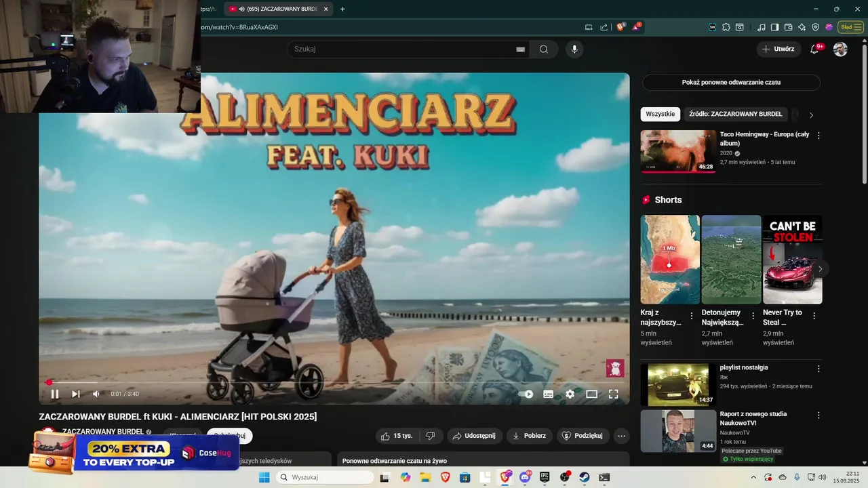Open the account avatar menu
868x488 pixels.
click(x=840, y=49)
